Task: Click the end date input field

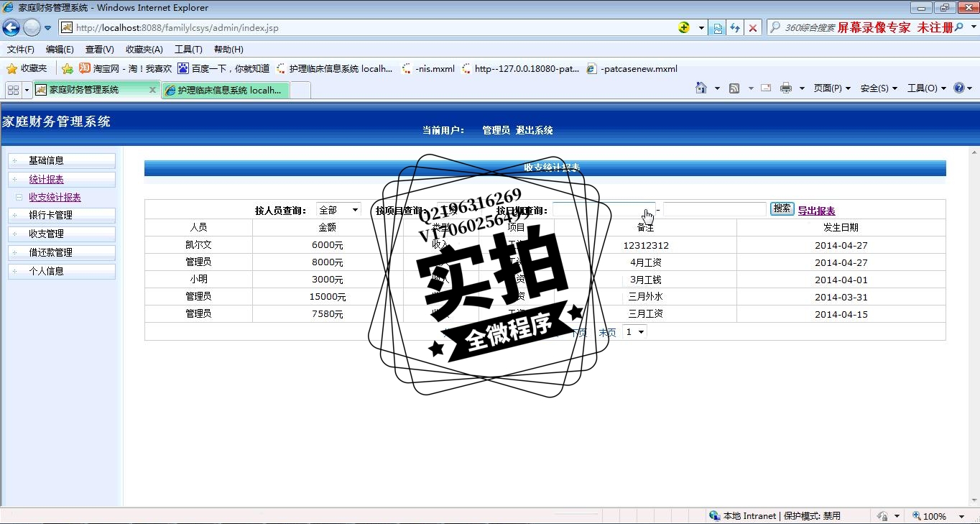Action: pos(715,209)
